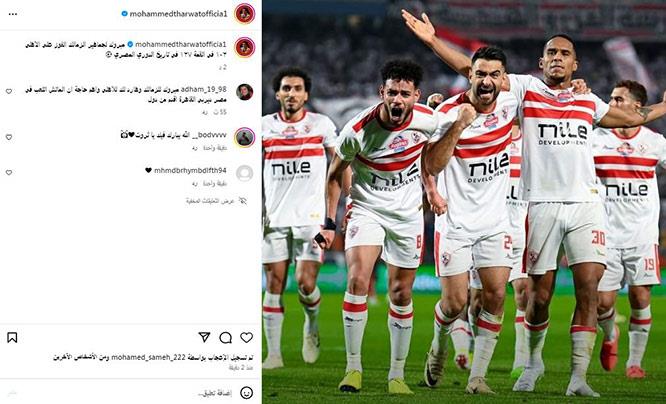Open the three-dots more options menu
666x404 pixels.
[13, 14]
